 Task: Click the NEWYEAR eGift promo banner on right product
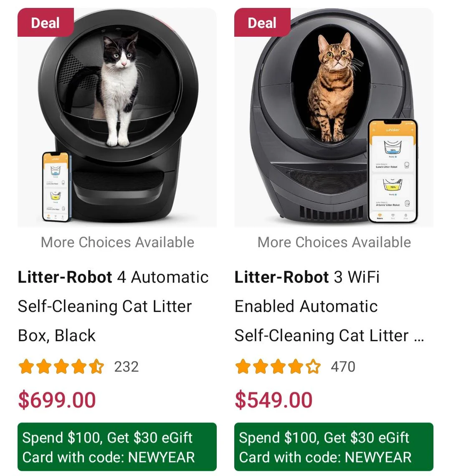(334, 448)
